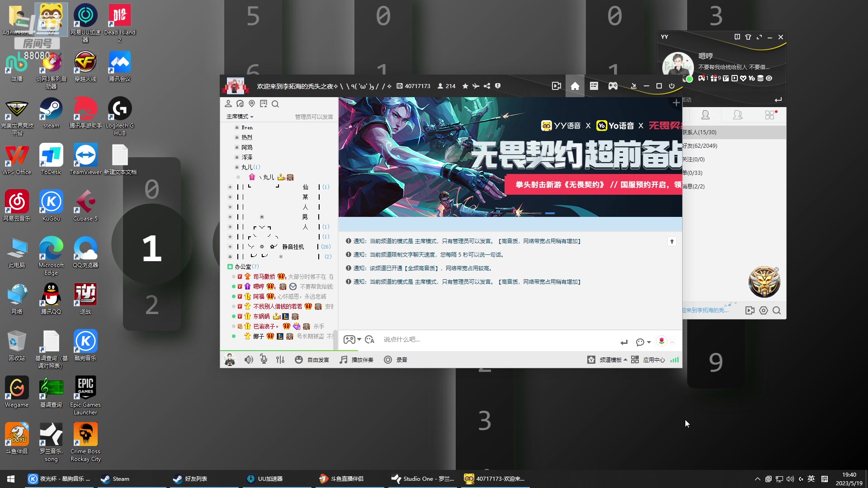Switch to the contacts tab in YY panel
The height and width of the screenshot is (488, 868).
coord(706,115)
